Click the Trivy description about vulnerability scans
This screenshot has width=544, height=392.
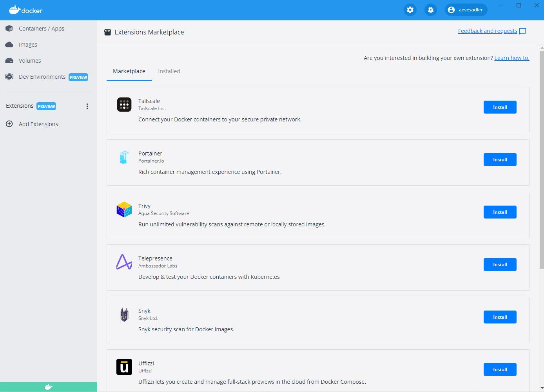click(x=232, y=224)
